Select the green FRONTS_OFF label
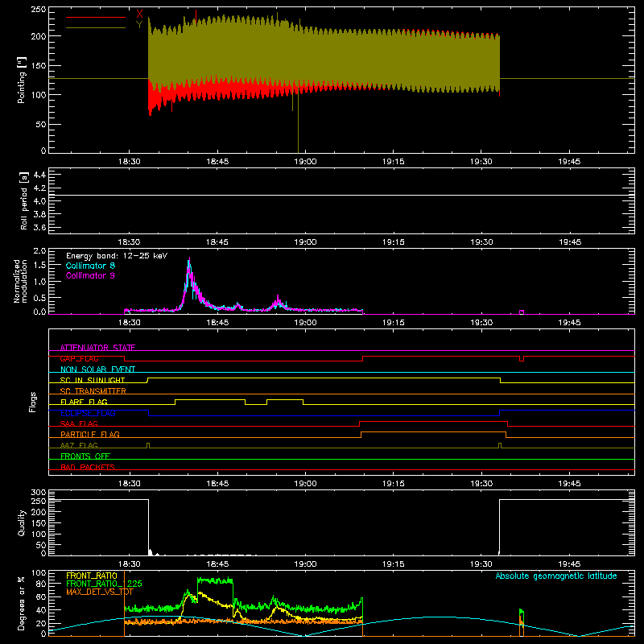644x644 pixels. point(85,456)
